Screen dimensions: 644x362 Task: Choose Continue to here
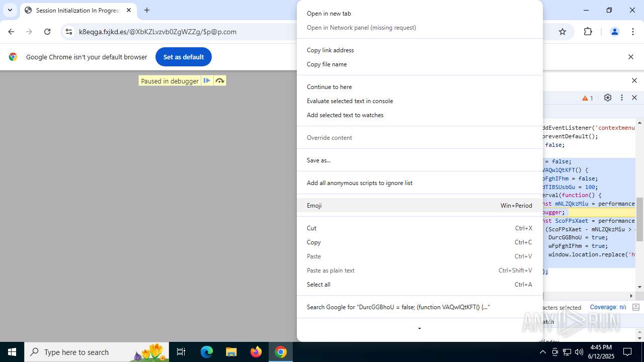tap(420, 87)
